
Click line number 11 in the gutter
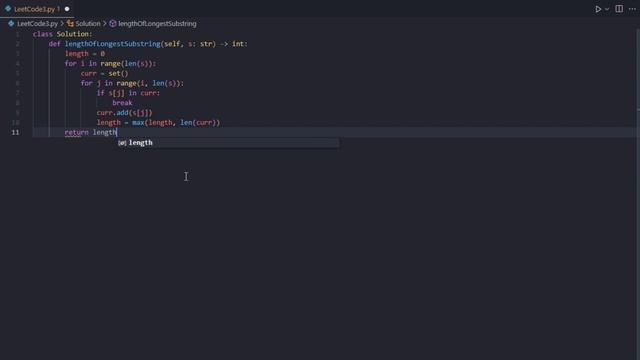click(15, 132)
